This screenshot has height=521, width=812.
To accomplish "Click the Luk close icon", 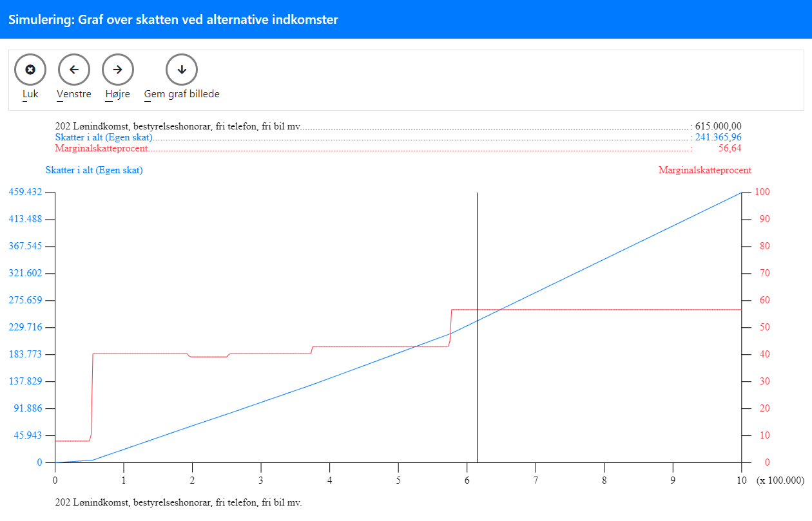I will coord(30,70).
